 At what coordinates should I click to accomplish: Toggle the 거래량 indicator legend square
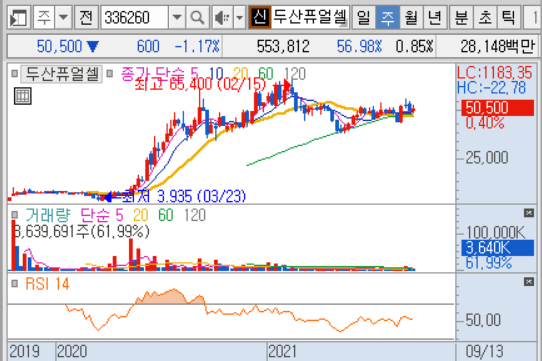15,215
